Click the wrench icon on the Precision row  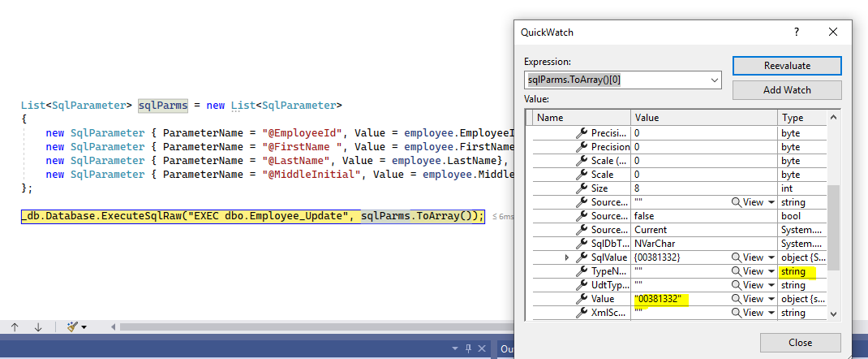click(x=582, y=147)
